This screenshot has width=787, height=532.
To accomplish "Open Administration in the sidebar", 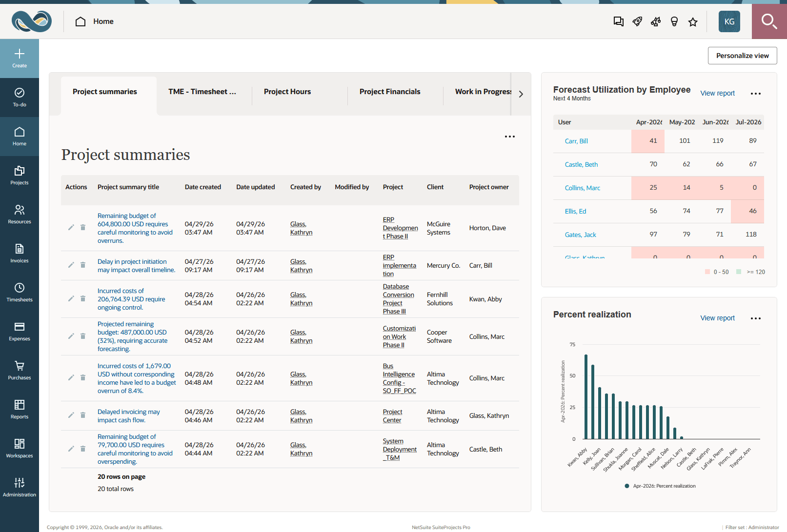I will coord(20,488).
